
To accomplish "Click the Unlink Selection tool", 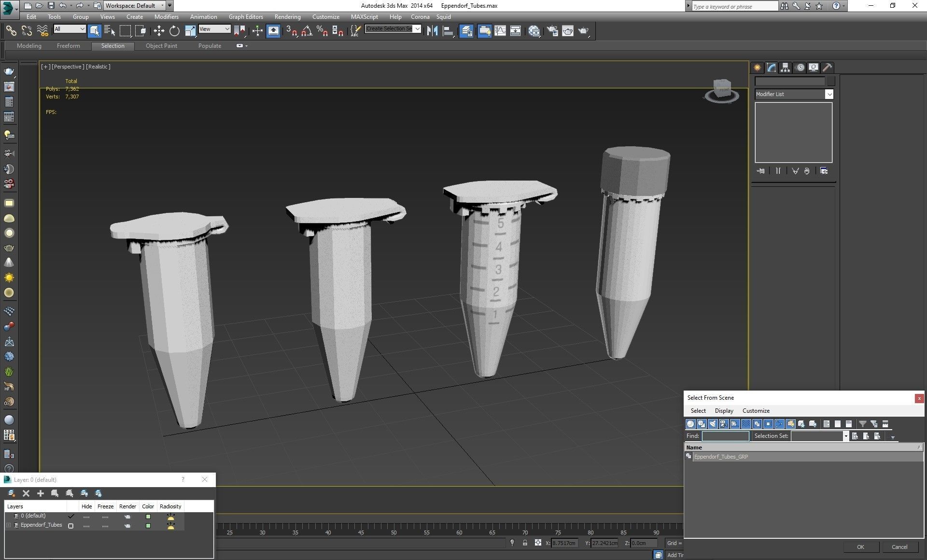I will [x=27, y=31].
